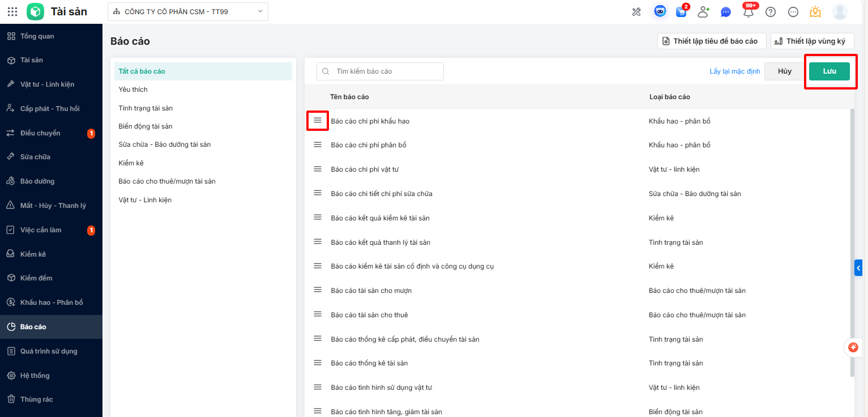868x417 pixels.
Task: Cancel changes with the Hủy button
Action: [x=785, y=71]
